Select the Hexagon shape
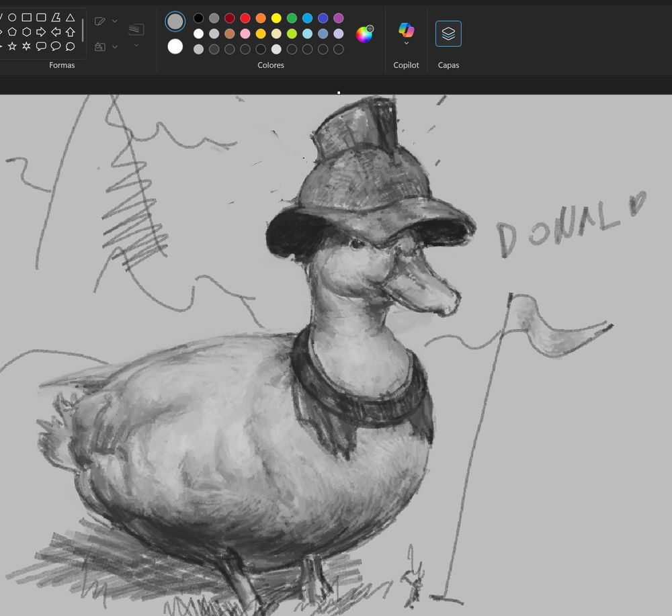This screenshot has height=616, width=672. tap(27, 32)
